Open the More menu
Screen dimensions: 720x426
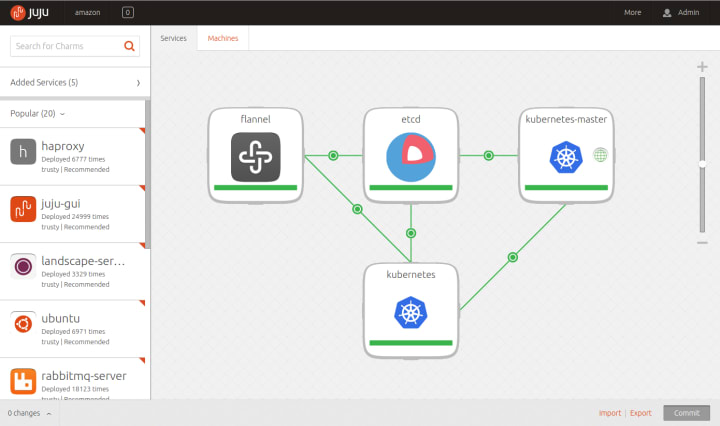(x=632, y=12)
